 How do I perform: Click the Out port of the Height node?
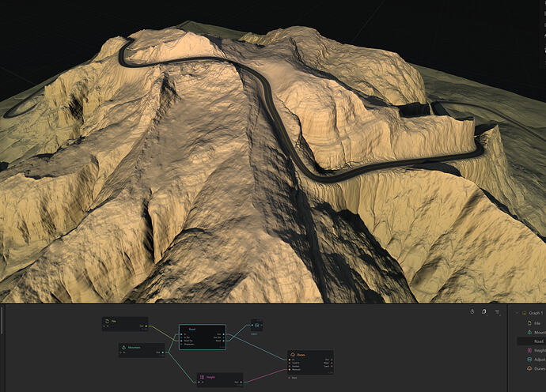click(241, 382)
